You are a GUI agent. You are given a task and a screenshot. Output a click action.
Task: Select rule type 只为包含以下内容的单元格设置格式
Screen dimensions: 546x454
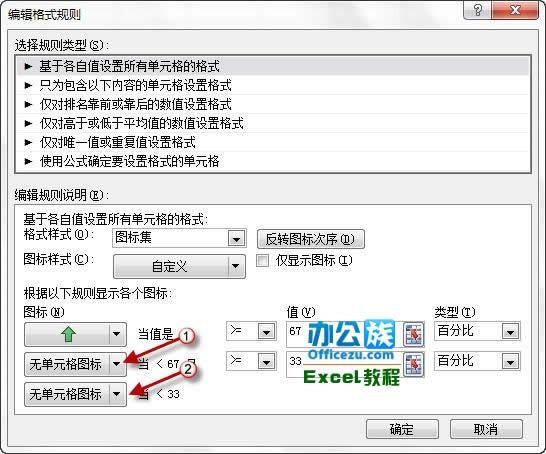coord(273,85)
